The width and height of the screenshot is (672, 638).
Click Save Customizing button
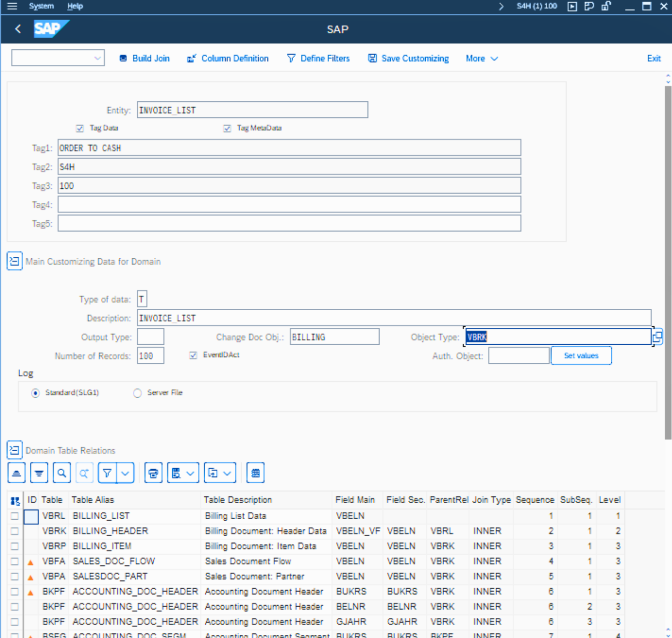click(409, 58)
